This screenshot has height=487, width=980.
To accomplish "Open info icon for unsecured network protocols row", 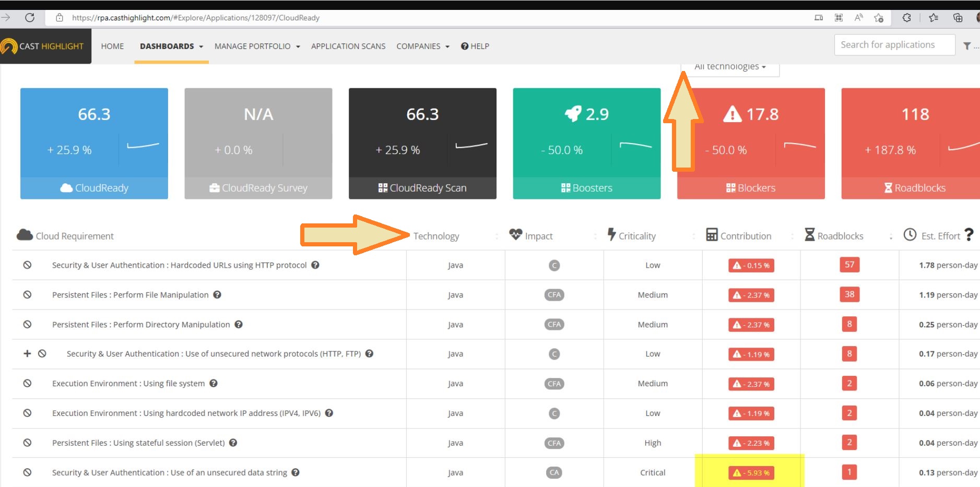I will [369, 353].
